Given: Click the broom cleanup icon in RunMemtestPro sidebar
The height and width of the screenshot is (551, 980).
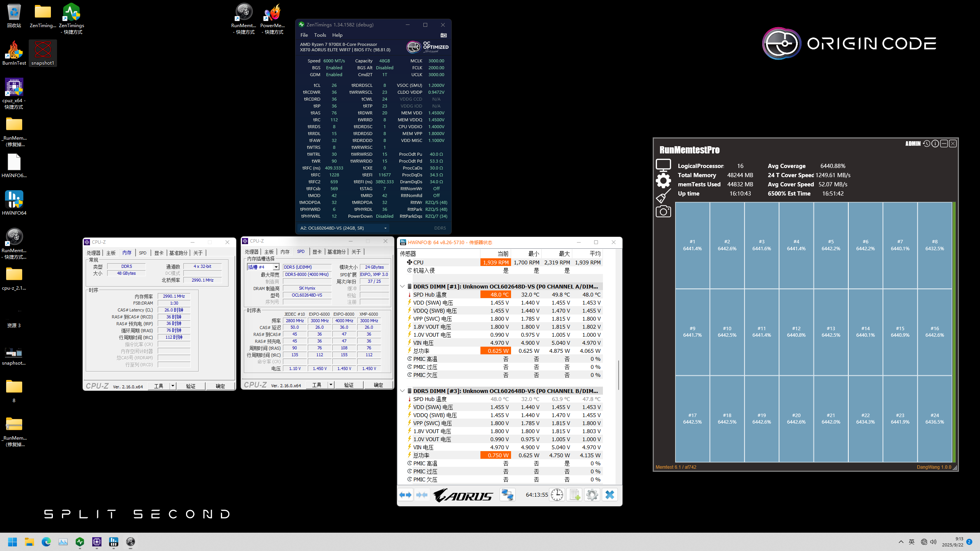Looking at the screenshot, I should coord(663,196).
